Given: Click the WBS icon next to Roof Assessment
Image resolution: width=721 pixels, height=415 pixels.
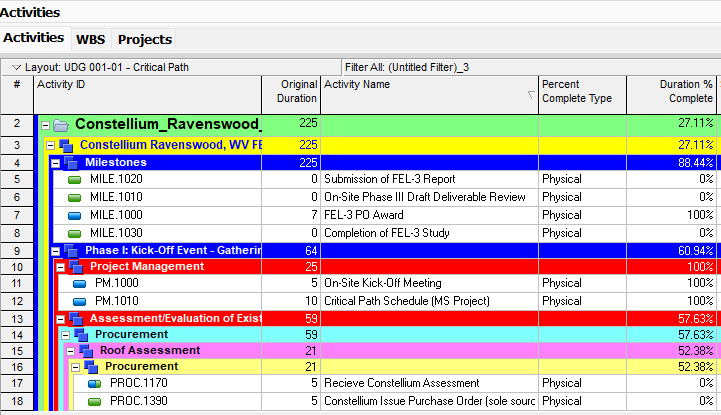Looking at the screenshot, I should [86, 351].
